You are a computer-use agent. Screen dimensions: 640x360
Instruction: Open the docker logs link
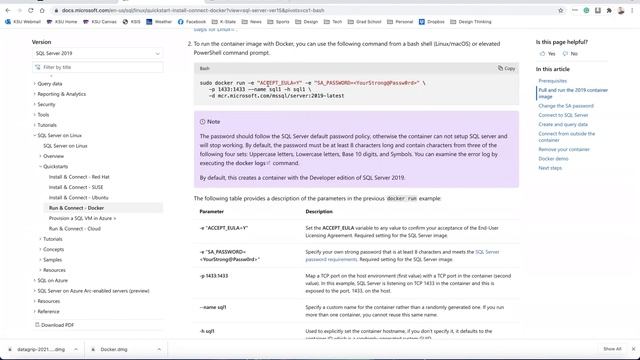253,163
